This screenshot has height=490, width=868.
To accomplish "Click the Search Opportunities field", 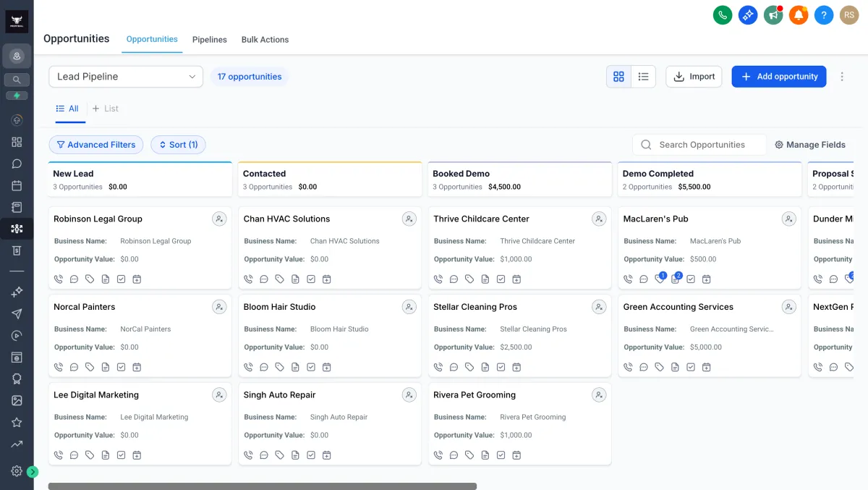I will [702, 145].
